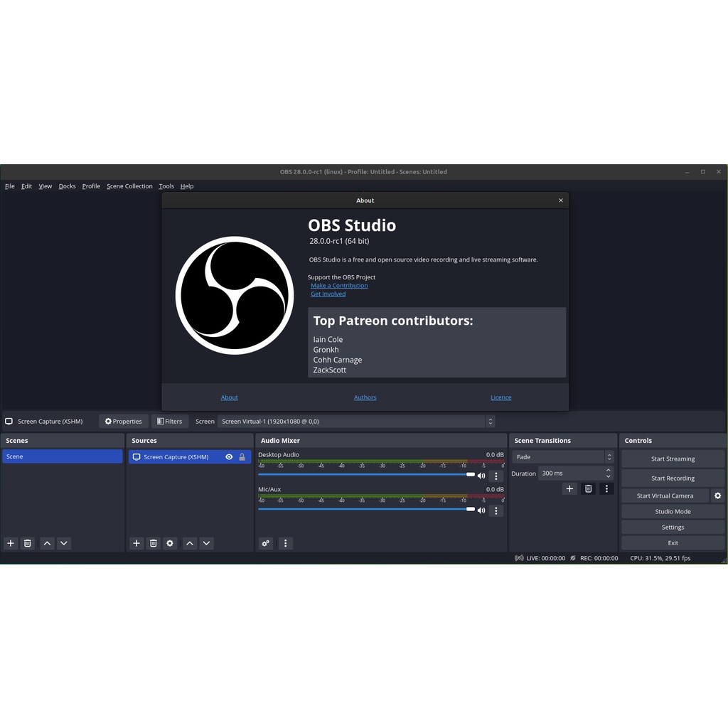Click Make a Contribution link
The width and height of the screenshot is (728, 728).
339,286
